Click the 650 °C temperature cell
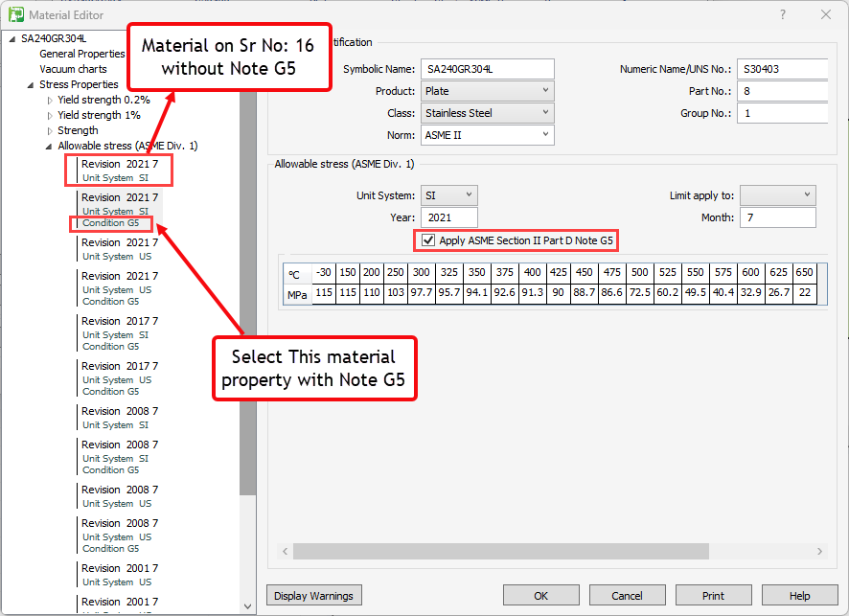 (x=805, y=272)
